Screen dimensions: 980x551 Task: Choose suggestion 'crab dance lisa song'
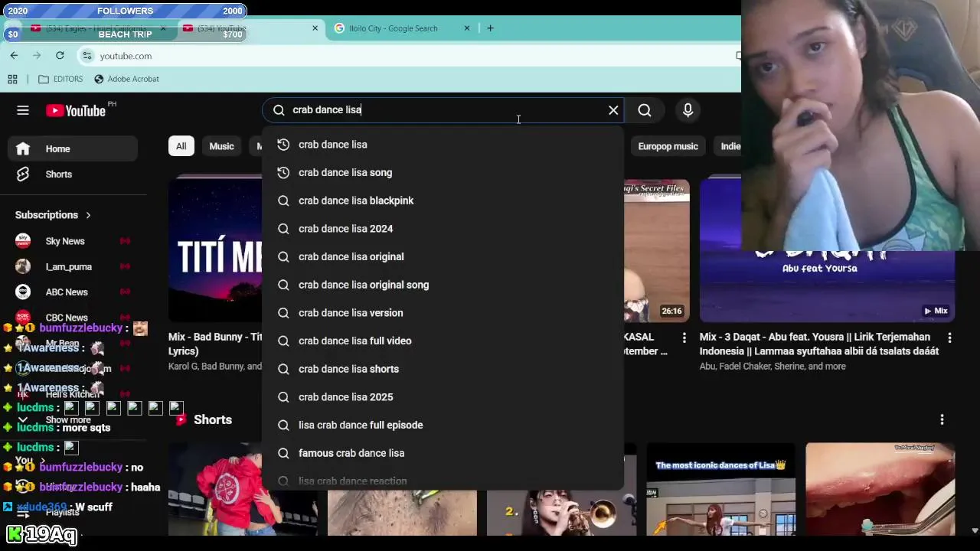(443, 172)
